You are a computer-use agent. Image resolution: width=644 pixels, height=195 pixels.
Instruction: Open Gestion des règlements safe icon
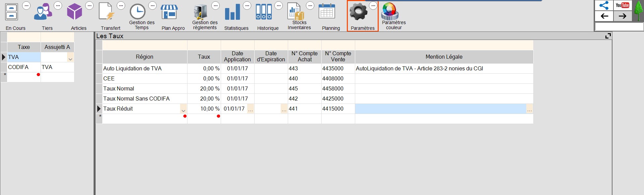pyautogui.click(x=201, y=12)
